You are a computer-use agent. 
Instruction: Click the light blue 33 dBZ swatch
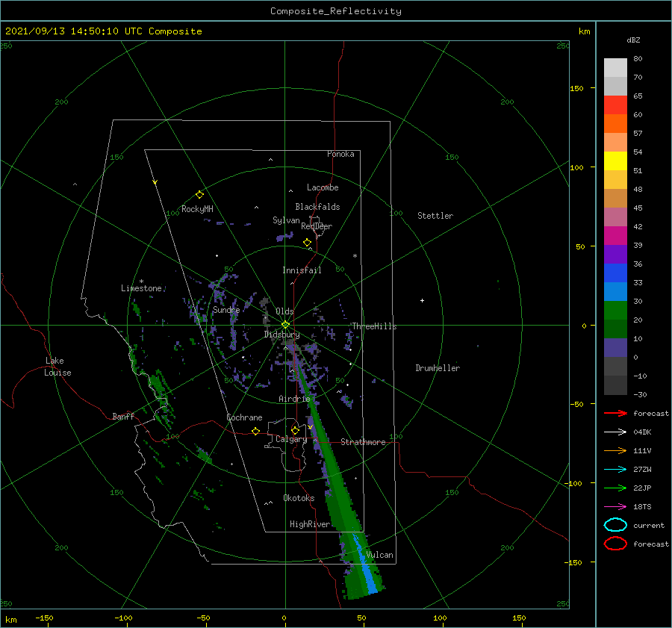pos(615,291)
